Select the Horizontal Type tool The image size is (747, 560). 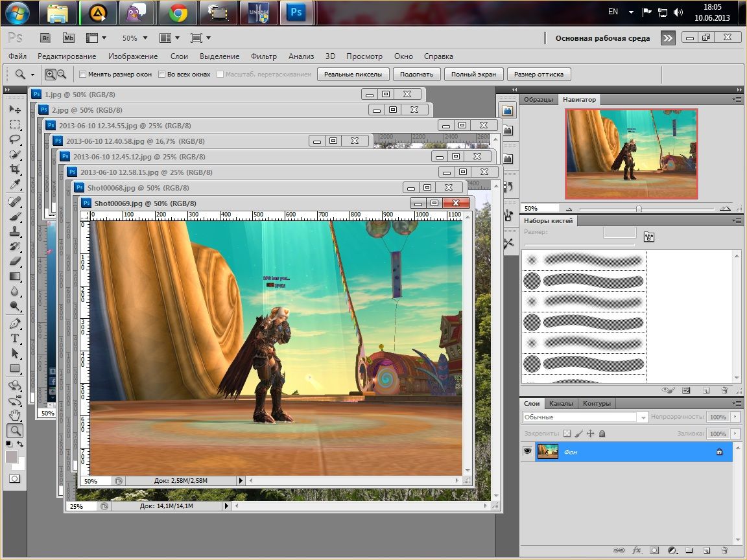coord(15,338)
